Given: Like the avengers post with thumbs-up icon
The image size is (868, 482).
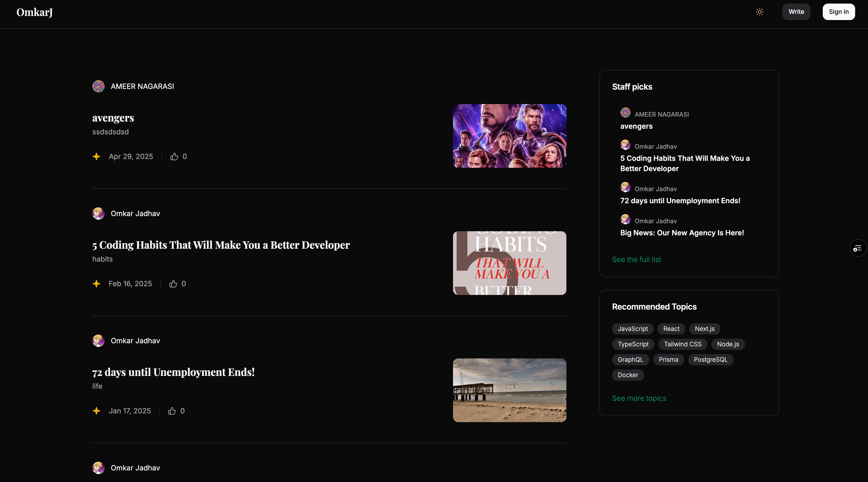Looking at the screenshot, I should [174, 156].
